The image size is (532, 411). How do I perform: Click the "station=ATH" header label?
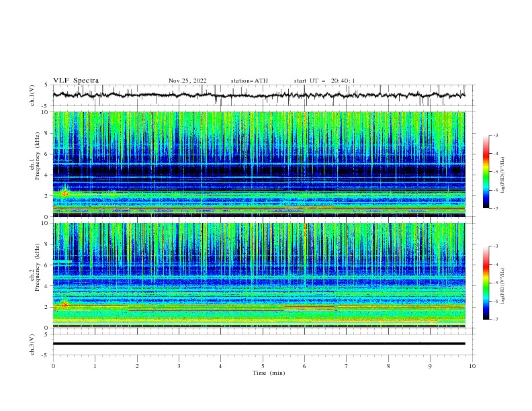[249, 81]
